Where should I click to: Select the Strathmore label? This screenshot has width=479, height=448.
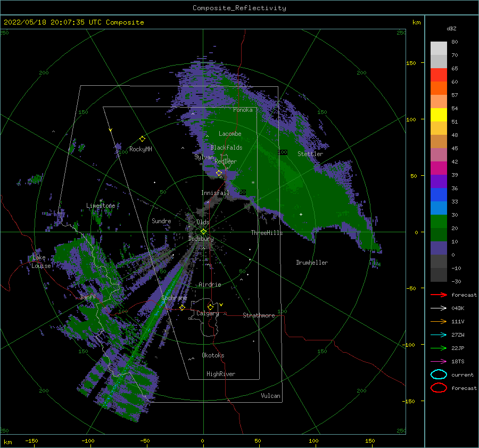point(259,315)
